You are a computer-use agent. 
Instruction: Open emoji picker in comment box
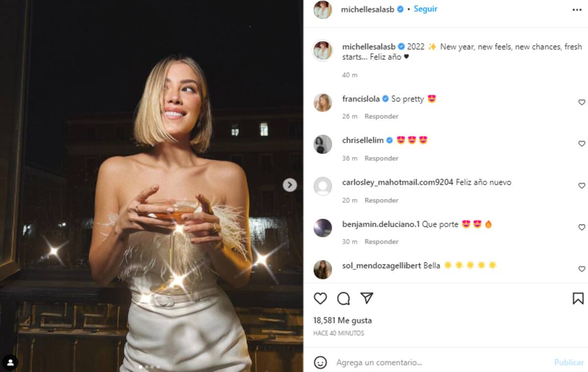pos(320,363)
